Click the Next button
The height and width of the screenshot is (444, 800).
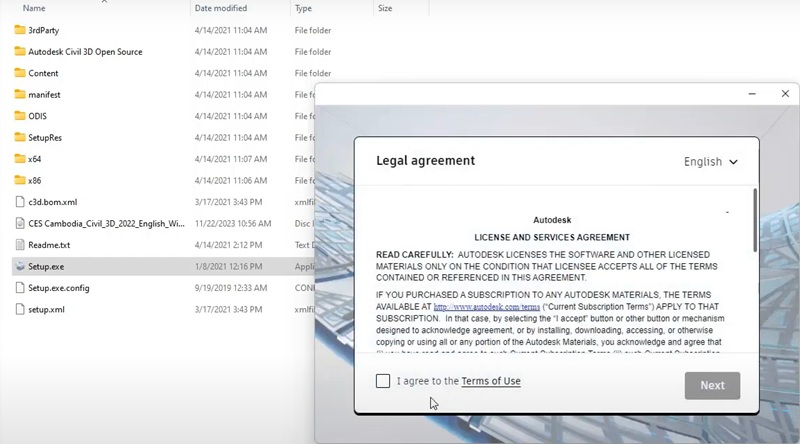[712, 385]
